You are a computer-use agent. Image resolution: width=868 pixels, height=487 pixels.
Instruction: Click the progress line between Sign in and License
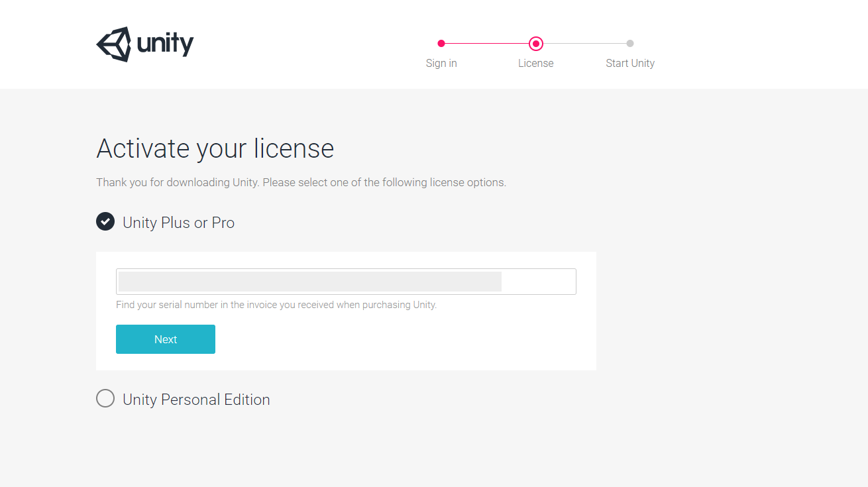click(487, 44)
